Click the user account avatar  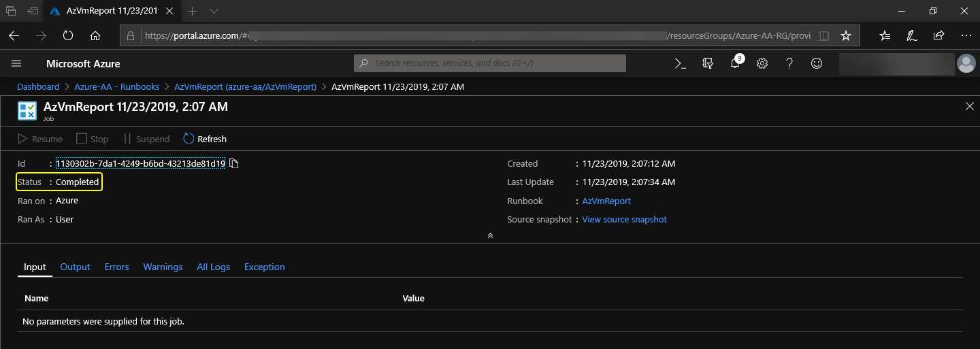(966, 63)
